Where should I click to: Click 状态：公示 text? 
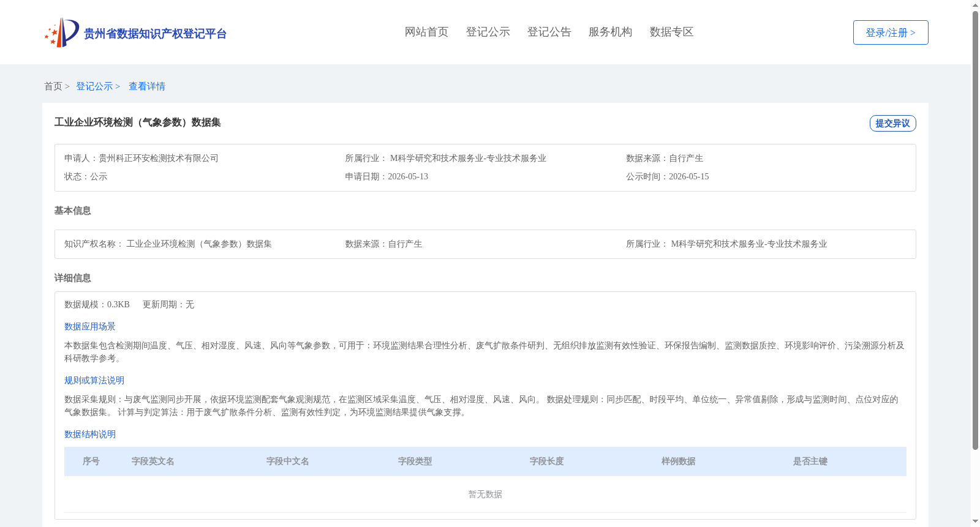point(86,176)
